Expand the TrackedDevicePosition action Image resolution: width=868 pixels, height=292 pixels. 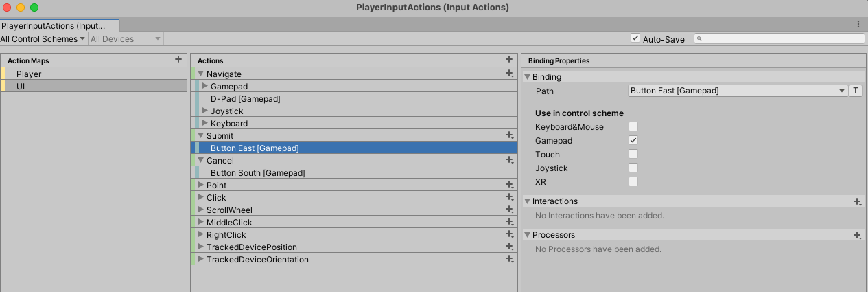pos(201,247)
